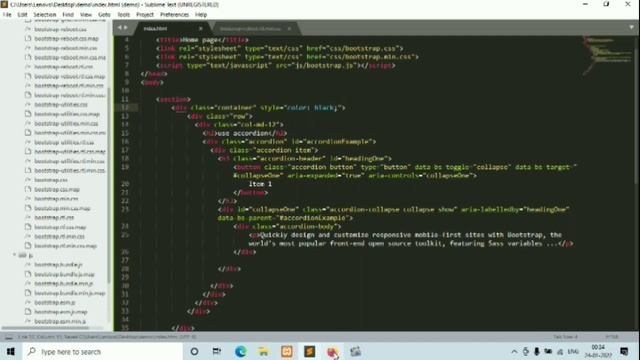The width and height of the screenshot is (640, 360).
Task: Open bootstrap-utilities.css file
Action: tap(61, 105)
